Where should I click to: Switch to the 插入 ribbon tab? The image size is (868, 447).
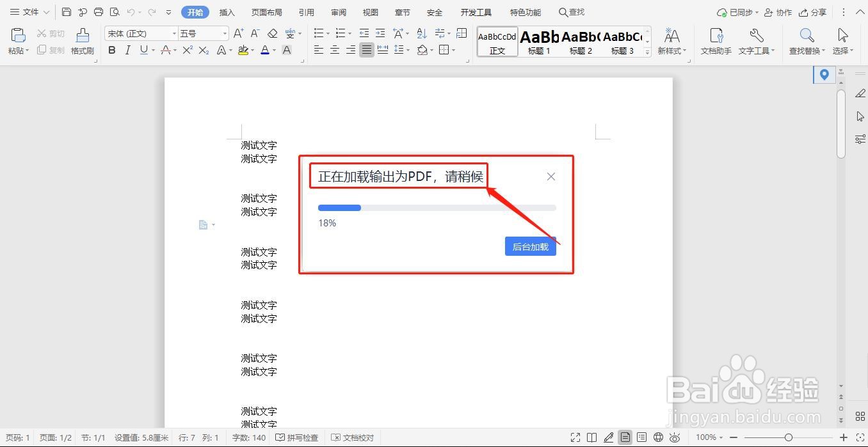point(227,12)
